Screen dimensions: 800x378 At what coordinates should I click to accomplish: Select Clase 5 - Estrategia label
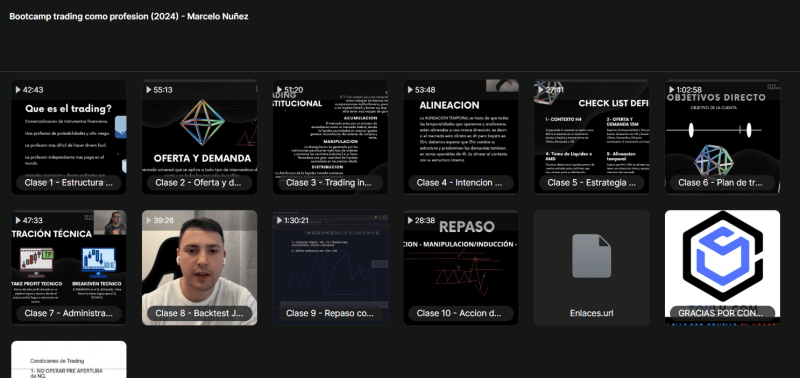point(585,183)
